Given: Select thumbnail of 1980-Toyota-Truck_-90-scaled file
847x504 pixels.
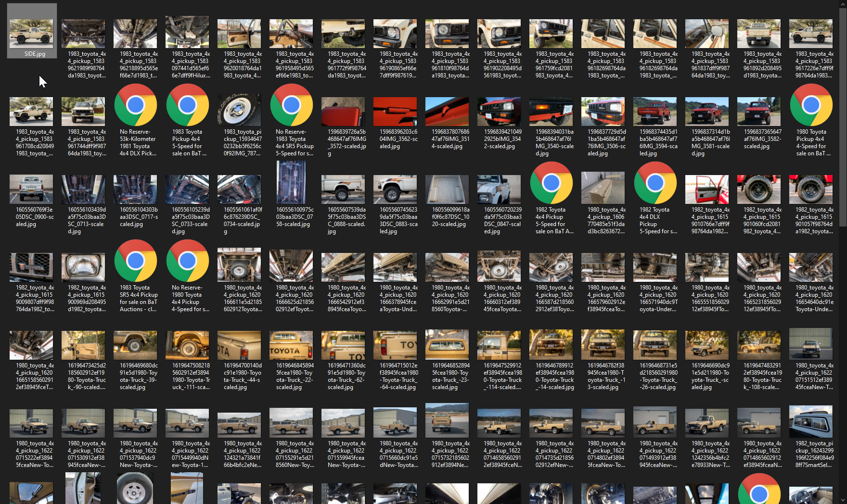Looking at the screenshot, I should pyautogui.click(x=83, y=345).
